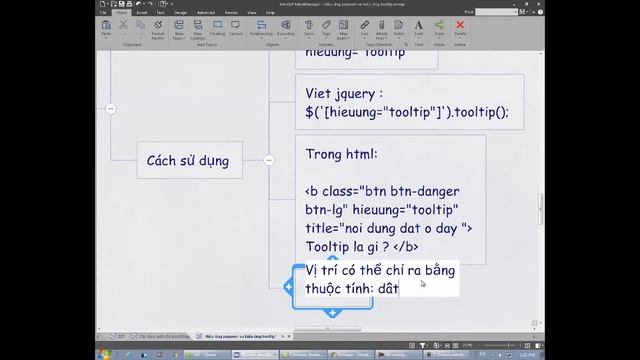Open the Topic Elements group dialog launcher

tap(406, 44)
